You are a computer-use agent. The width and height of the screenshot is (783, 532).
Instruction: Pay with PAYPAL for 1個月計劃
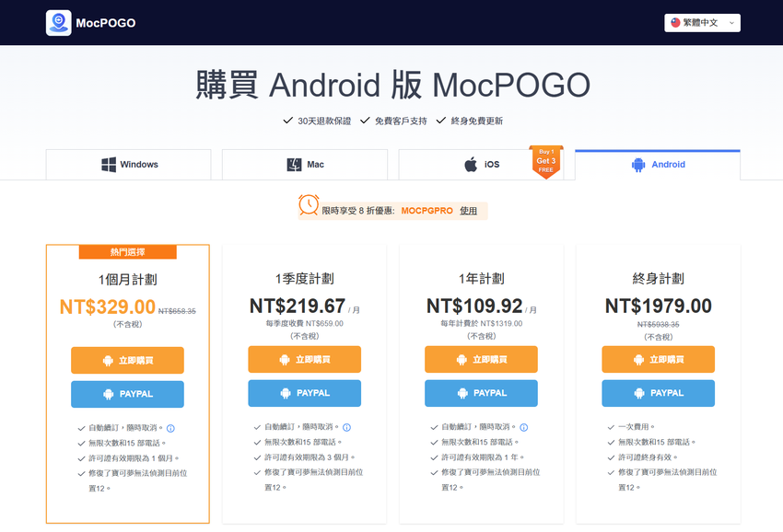point(127,394)
